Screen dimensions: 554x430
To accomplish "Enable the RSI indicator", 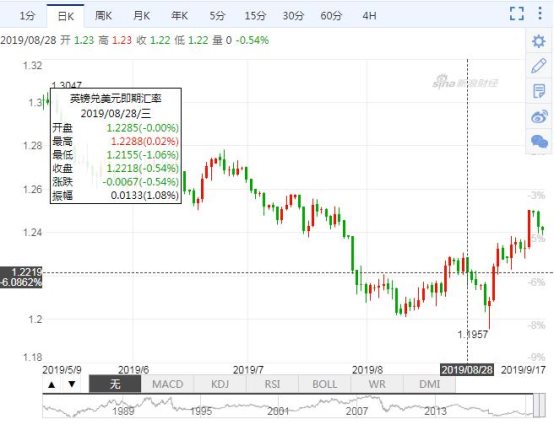I will (272, 384).
